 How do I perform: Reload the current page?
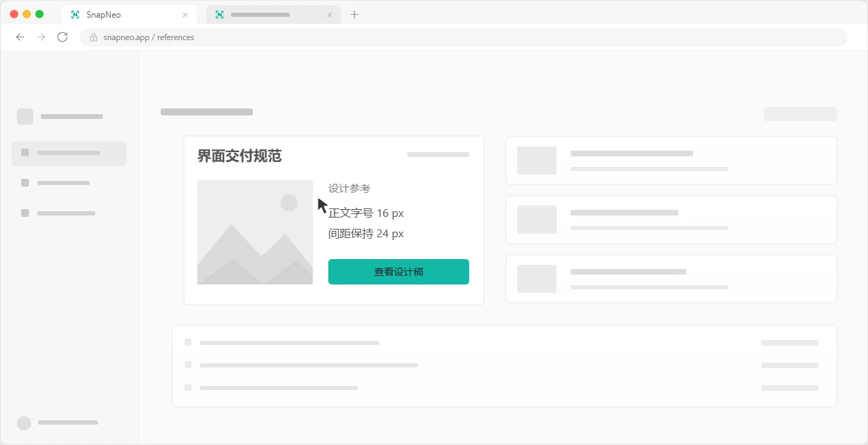coord(62,37)
